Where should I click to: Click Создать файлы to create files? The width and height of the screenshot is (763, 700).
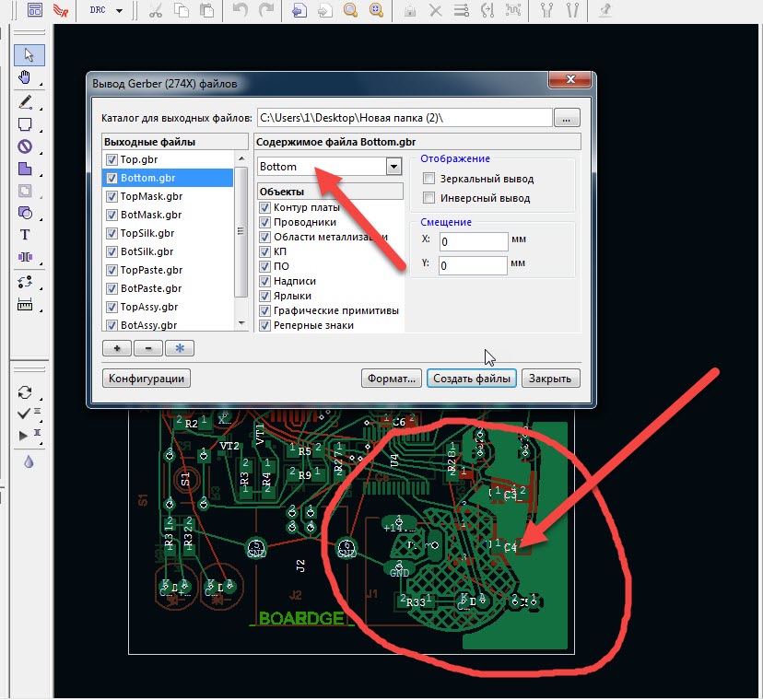pos(472,379)
